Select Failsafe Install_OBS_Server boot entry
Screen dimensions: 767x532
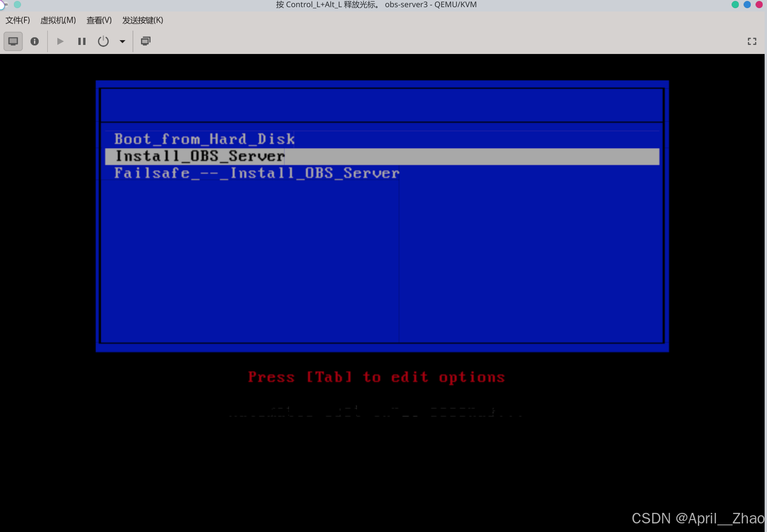click(382, 173)
